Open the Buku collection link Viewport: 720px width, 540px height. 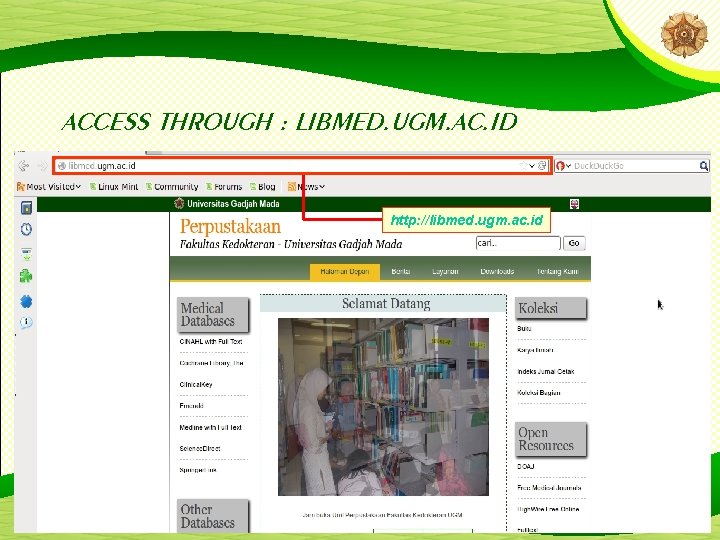[524, 328]
